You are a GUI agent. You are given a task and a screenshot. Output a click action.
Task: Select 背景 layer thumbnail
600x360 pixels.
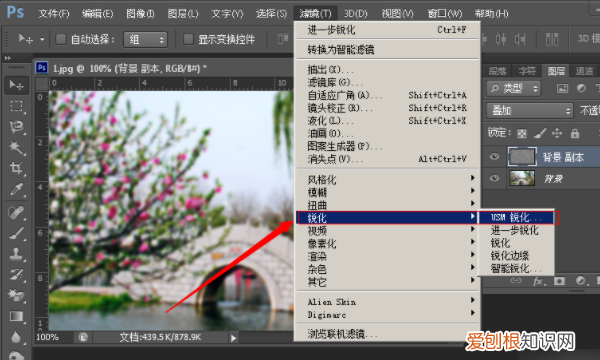pos(522,178)
